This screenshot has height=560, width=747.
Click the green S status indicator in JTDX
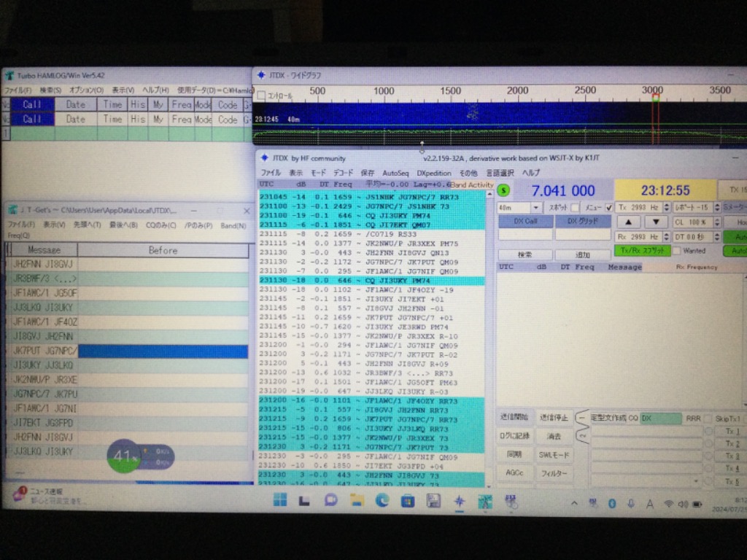click(x=503, y=190)
